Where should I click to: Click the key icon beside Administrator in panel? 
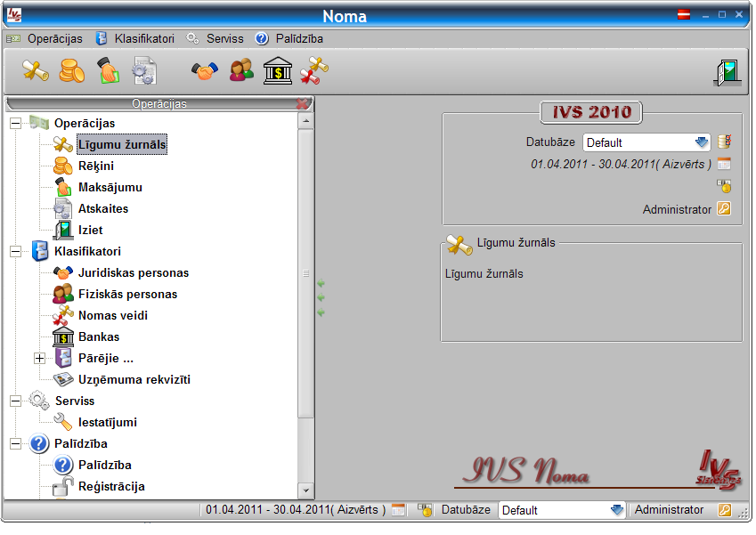(x=724, y=208)
